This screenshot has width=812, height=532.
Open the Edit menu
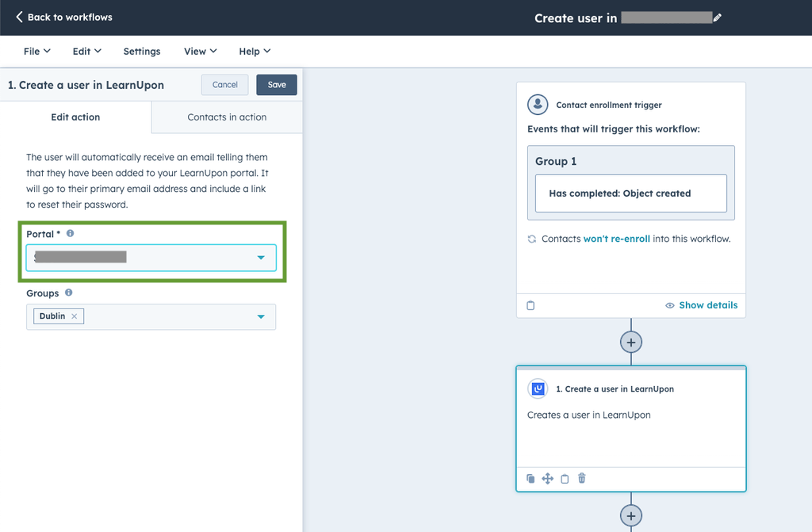(86, 52)
